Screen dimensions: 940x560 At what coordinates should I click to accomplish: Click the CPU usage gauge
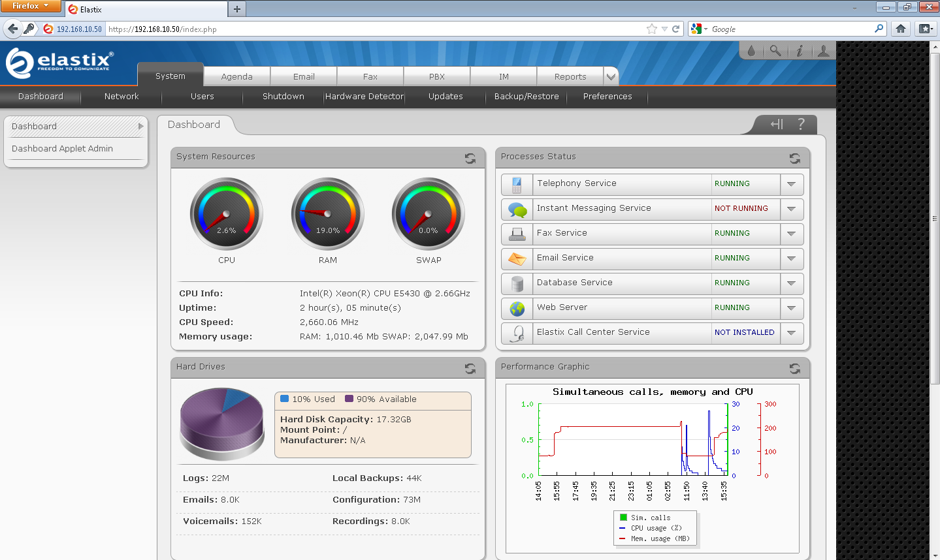(227, 214)
